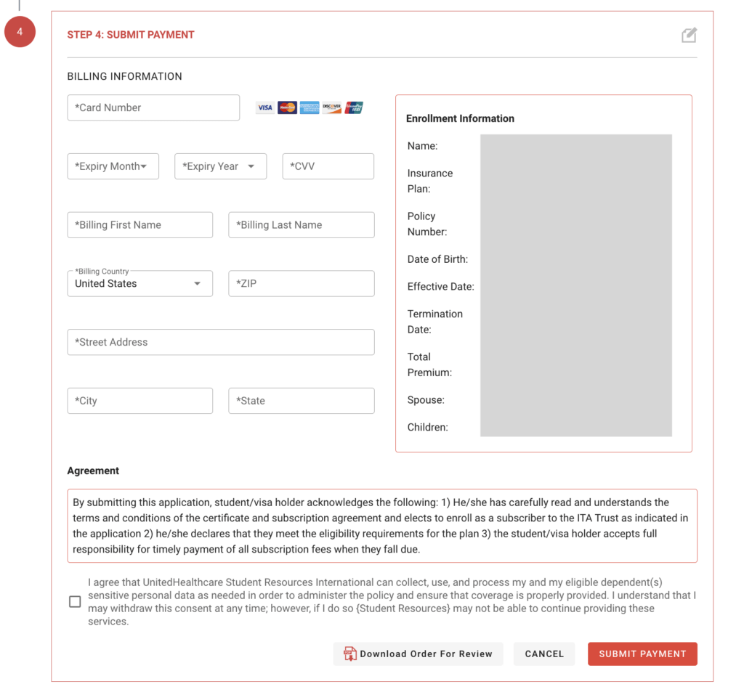Click the American Express logo
Viewport: 744px width, 700px height.
point(310,107)
